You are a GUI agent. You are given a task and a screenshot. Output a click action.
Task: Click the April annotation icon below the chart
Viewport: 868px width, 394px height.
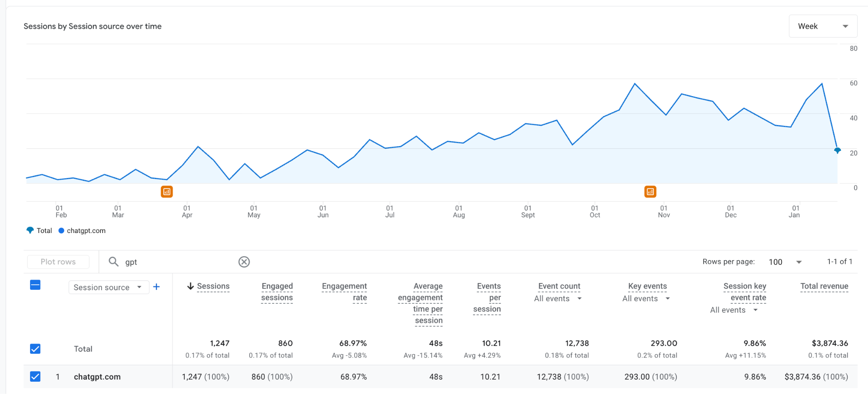[167, 191]
